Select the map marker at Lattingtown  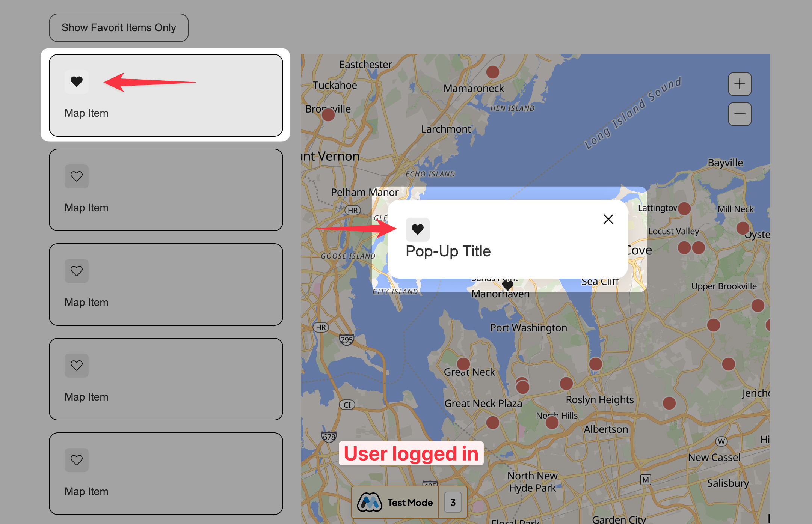point(684,208)
